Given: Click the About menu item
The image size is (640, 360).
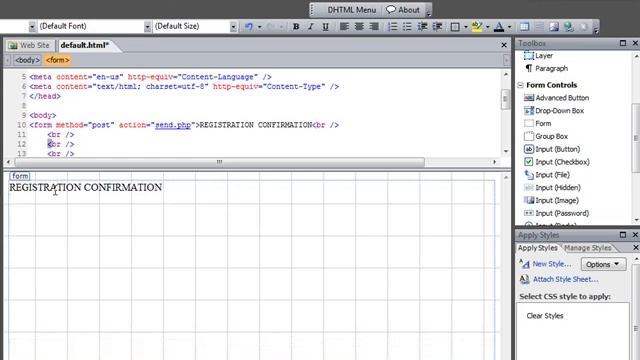Looking at the screenshot, I should (403, 10).
